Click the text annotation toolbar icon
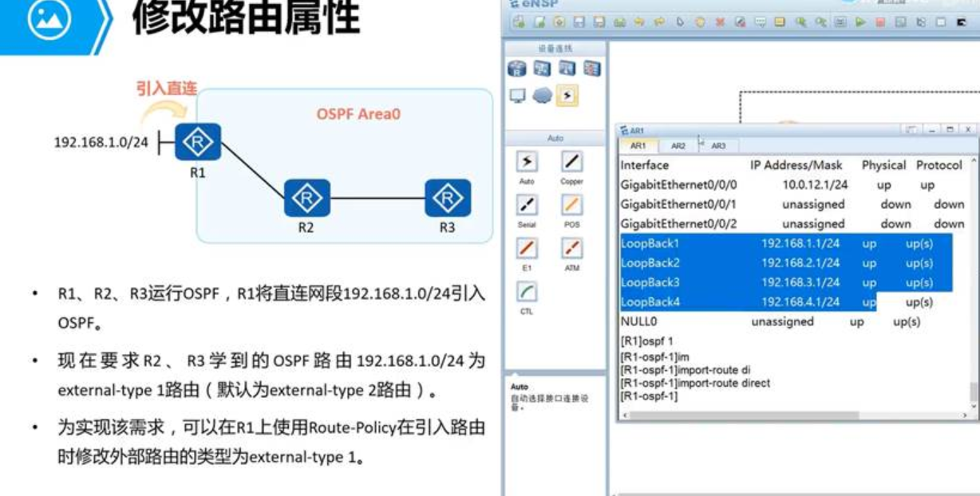Image resolution: width=980 pixels, height=496 pixels. point(761,22)
